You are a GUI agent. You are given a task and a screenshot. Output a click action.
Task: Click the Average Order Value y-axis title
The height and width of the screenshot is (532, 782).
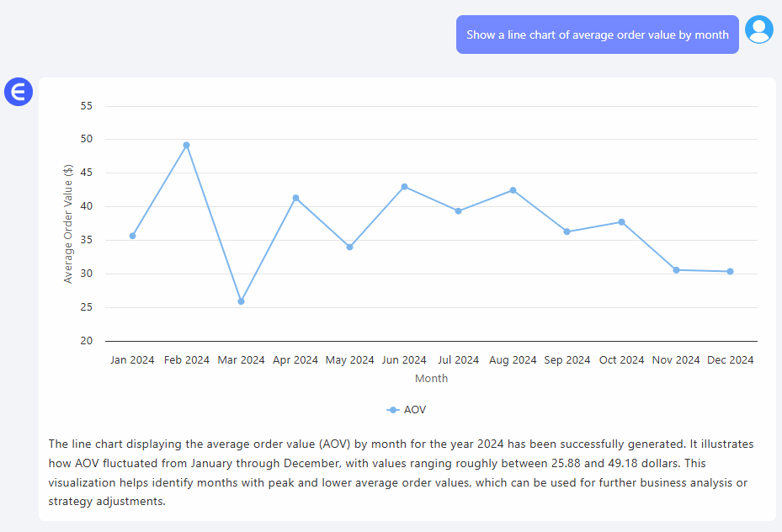68,223
